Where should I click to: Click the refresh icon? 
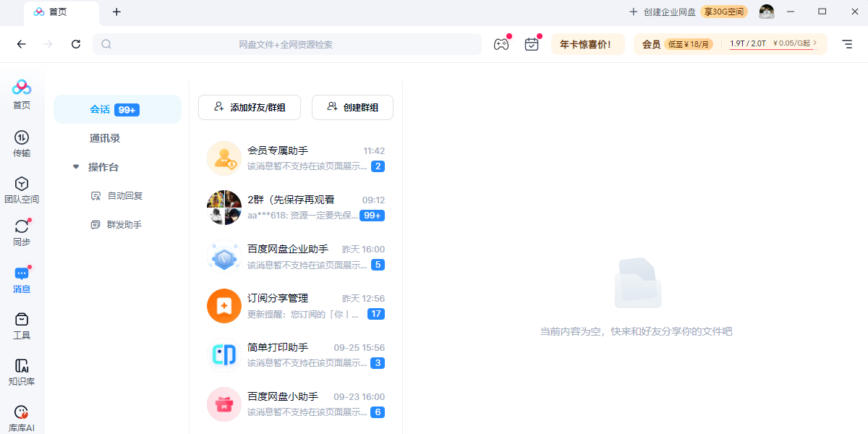[x=76, y=44]
